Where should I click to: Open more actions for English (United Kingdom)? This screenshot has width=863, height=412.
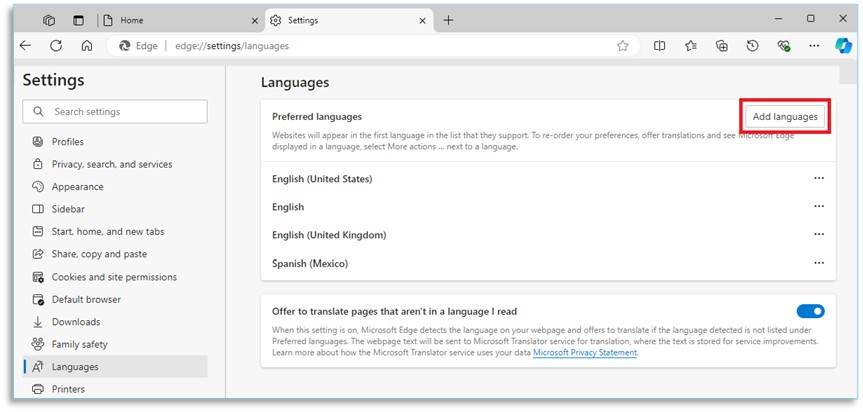tap(819, 234)
